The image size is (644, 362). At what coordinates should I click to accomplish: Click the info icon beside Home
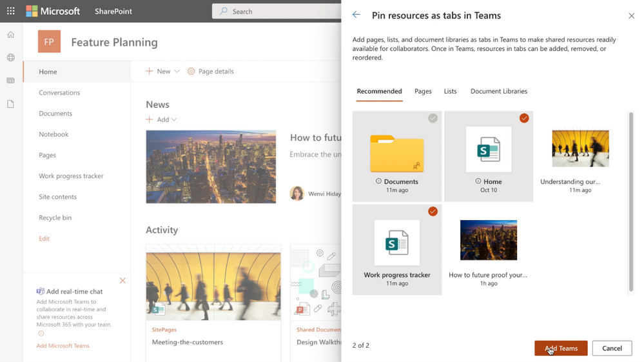point(478,181)
